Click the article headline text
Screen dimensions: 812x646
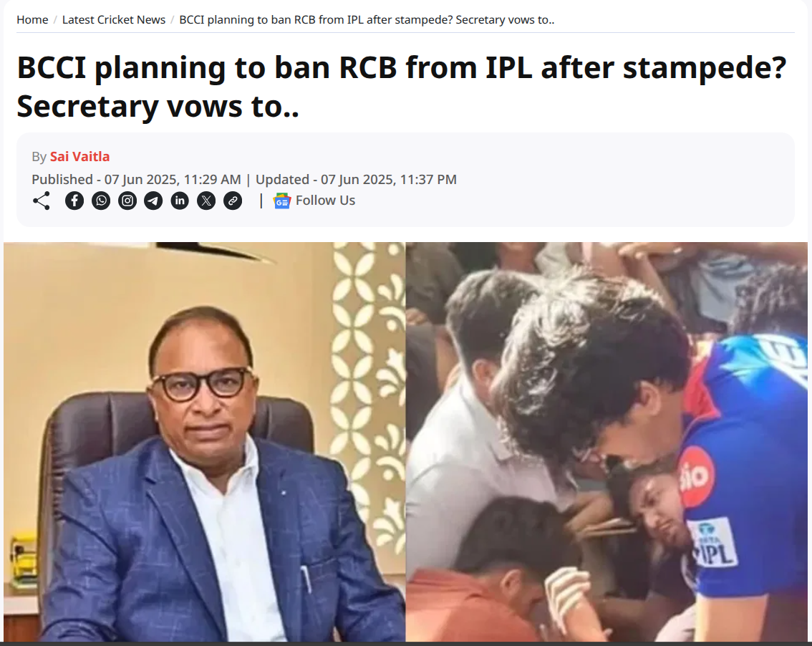tap(401, 87)
